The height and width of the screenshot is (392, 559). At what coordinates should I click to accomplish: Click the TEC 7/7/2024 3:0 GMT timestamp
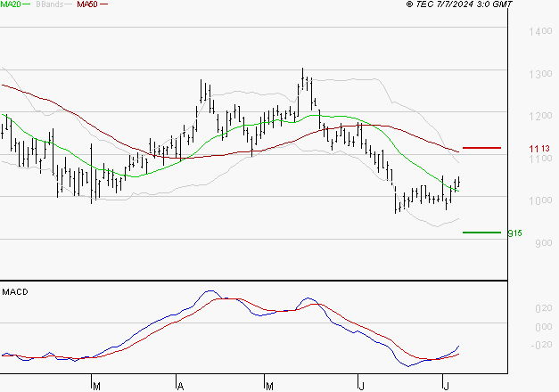(459, 4)
